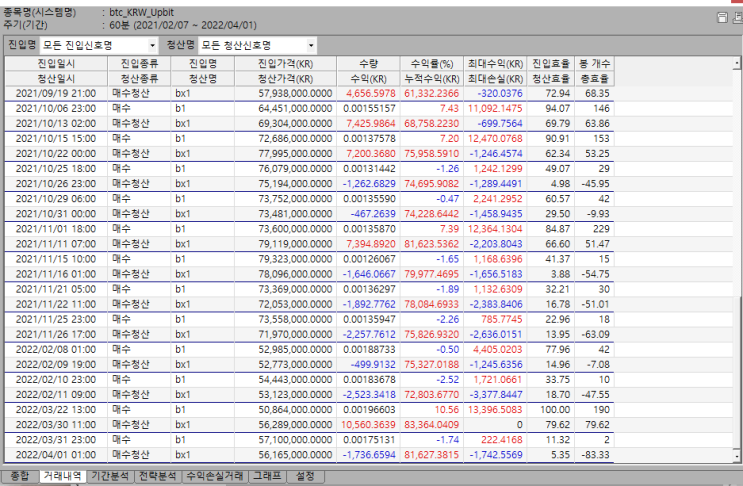
Task: Click cumulative profit 81,627.3815
Action: 432,455
